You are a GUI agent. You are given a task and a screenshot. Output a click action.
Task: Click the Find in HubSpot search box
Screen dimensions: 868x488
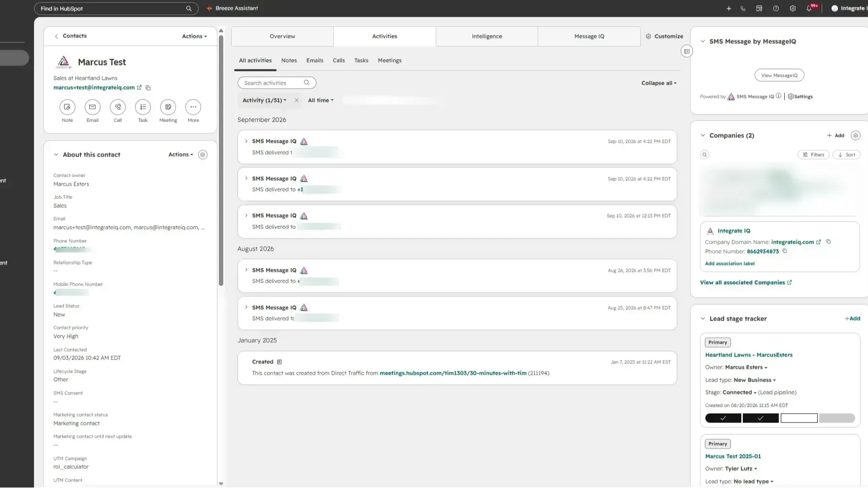click(x=116, y=8)
